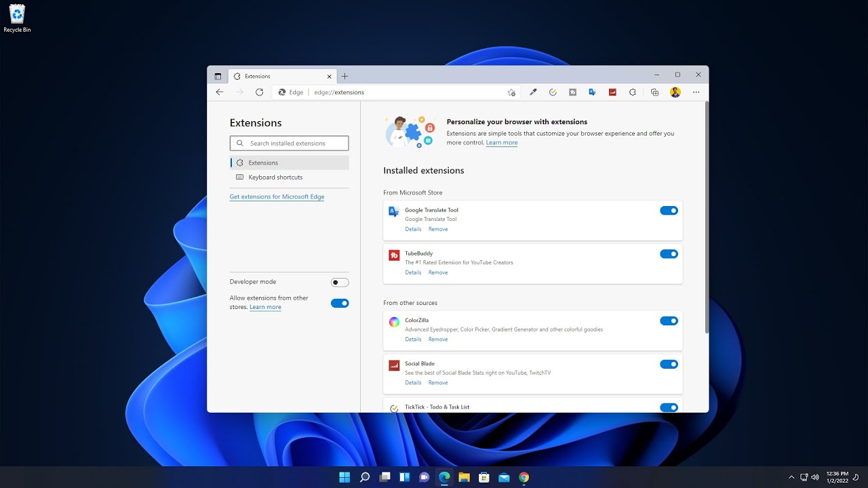Click the Social Blade card logo

point(394,365)
